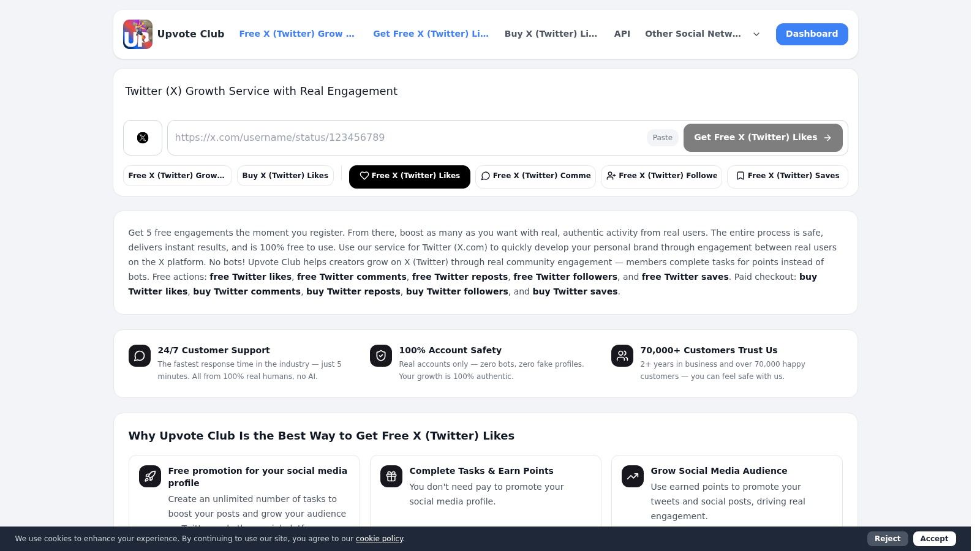Open the API nav link
Viewport: 980px width, 551px height.
point(622,34)
